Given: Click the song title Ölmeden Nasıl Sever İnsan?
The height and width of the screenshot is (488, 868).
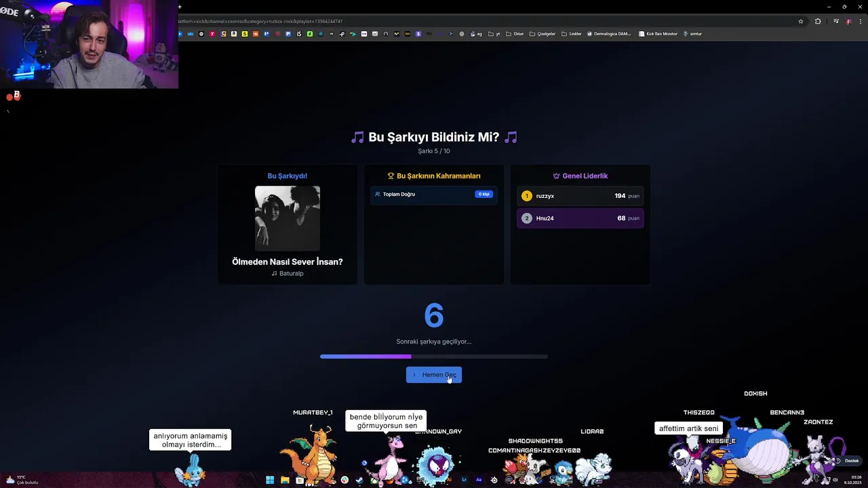Looking at the screenshot, I should pyautogui.click(x=288, y=262).
